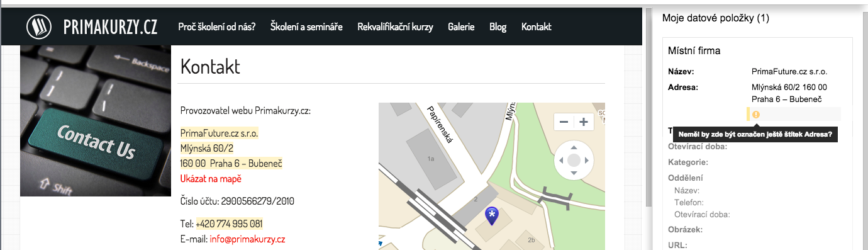The height and width of the screenshot is (250, 868).
Task: Select the highlighted PrimaFuture.cz s.r.o. text
Action: click(219, 134)
